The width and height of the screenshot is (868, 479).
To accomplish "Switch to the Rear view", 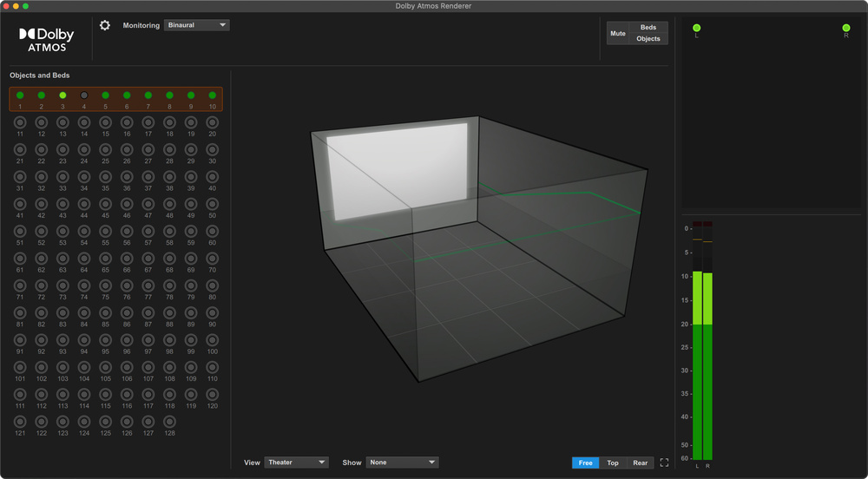I will tap(640, 463).
